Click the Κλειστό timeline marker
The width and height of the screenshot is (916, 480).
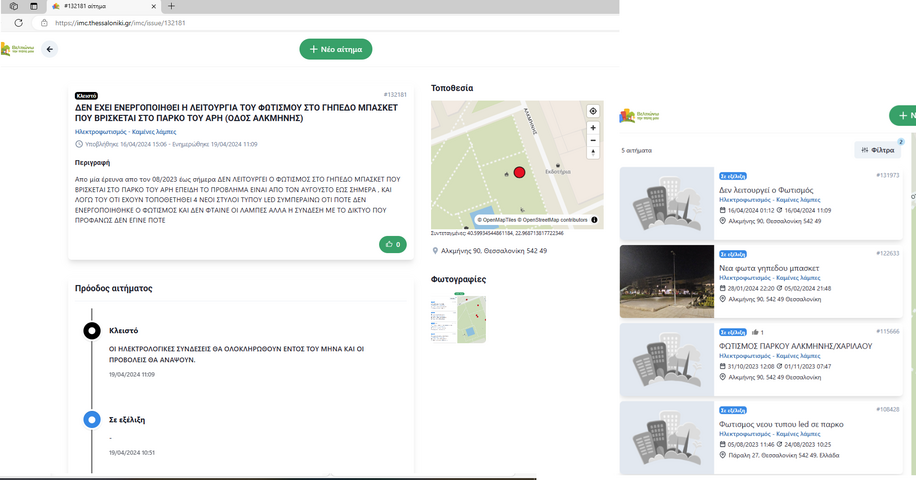click(x=92, y=331)
